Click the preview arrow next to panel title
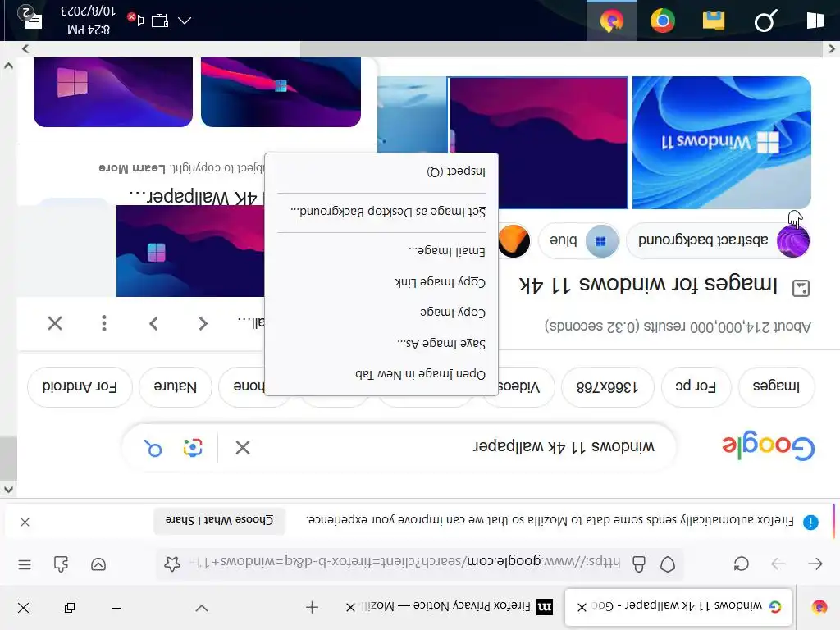840x630 pixels. (203, 323)
